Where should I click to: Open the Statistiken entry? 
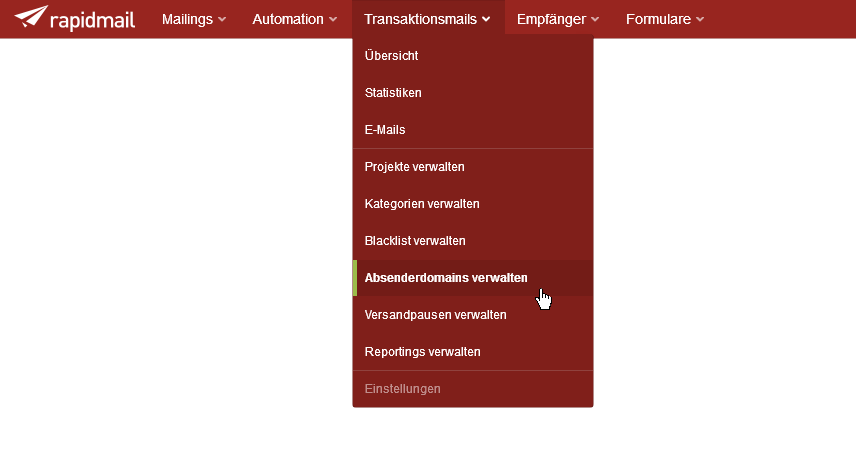(x=473, y=93)
